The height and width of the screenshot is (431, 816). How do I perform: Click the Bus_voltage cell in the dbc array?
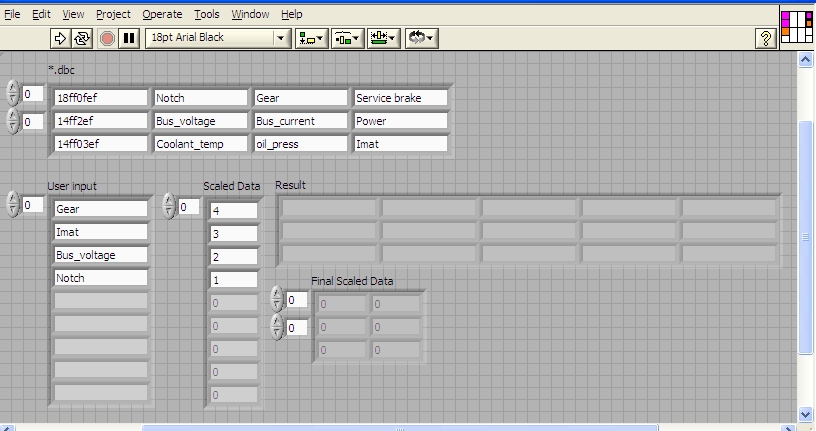click(x=200, y=121)
